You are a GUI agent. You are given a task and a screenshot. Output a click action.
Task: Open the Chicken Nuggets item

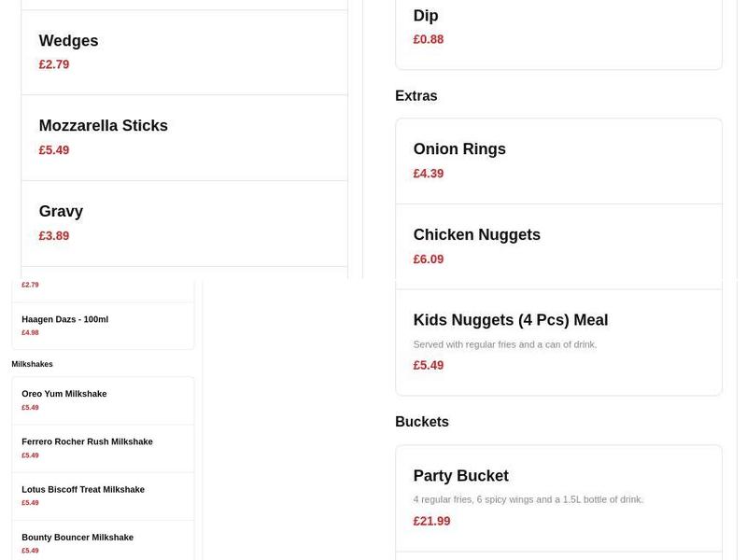(x=476, y=234)
